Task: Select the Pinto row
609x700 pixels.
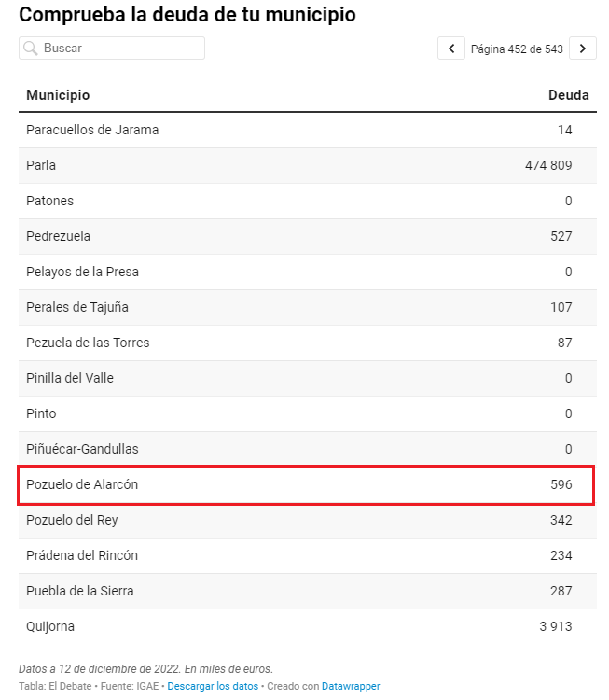Action: 308,413
